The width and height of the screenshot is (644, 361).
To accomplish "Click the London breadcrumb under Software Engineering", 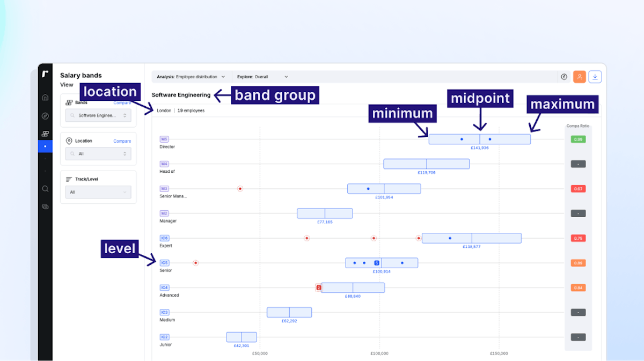I will tap(163, 110).
